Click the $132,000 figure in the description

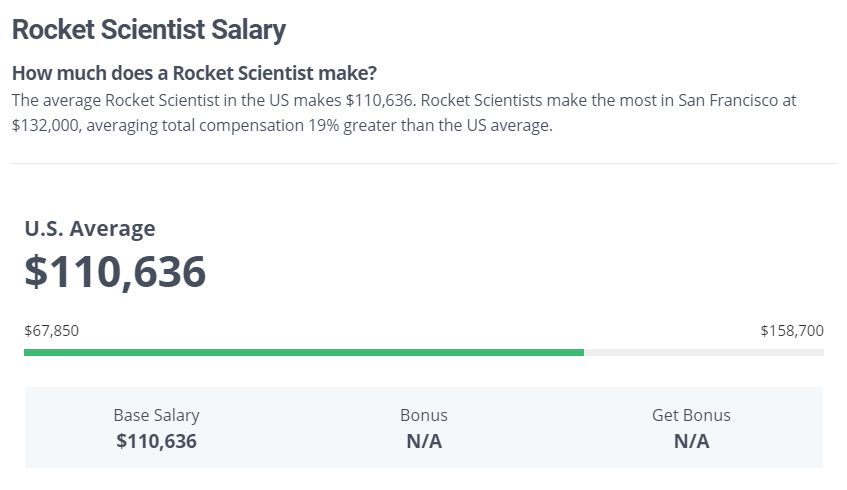pos(46,125)
